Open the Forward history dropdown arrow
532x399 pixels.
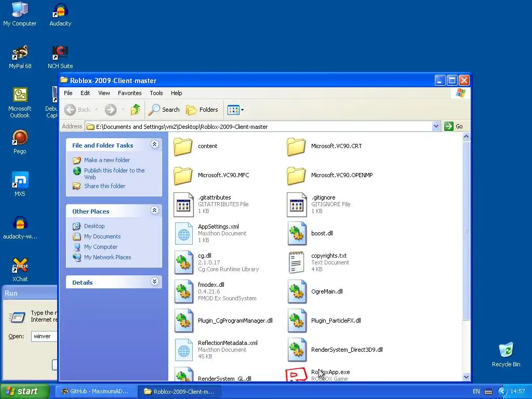point(123,110)
